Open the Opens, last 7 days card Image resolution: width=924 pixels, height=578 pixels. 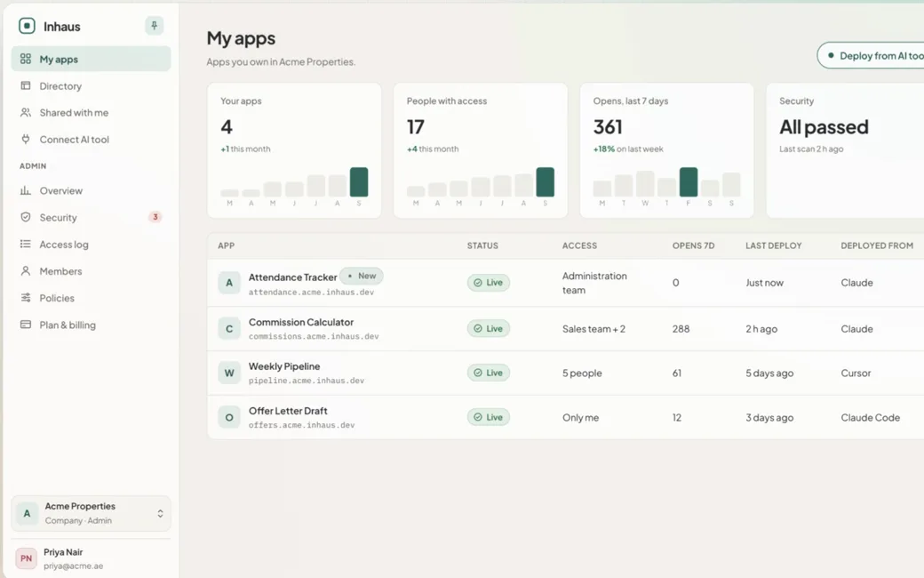coord(666,150)
